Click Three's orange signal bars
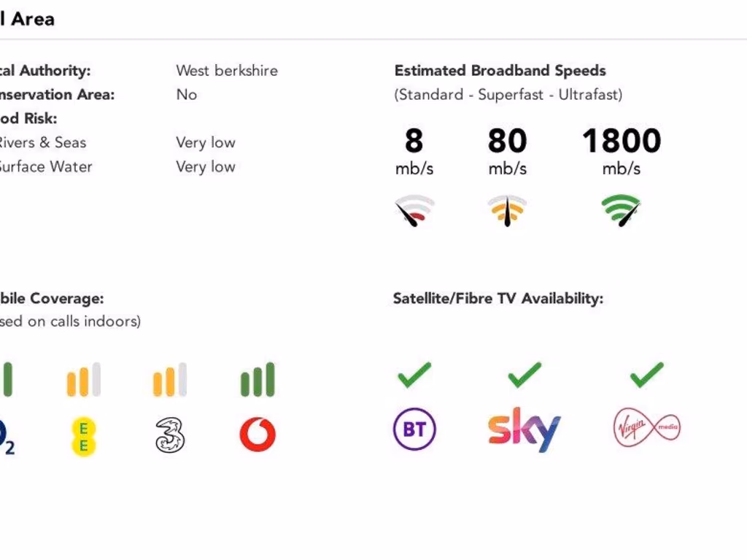This screenshot has height=560, width=747. pyautogui.click(x=170, y=381)
